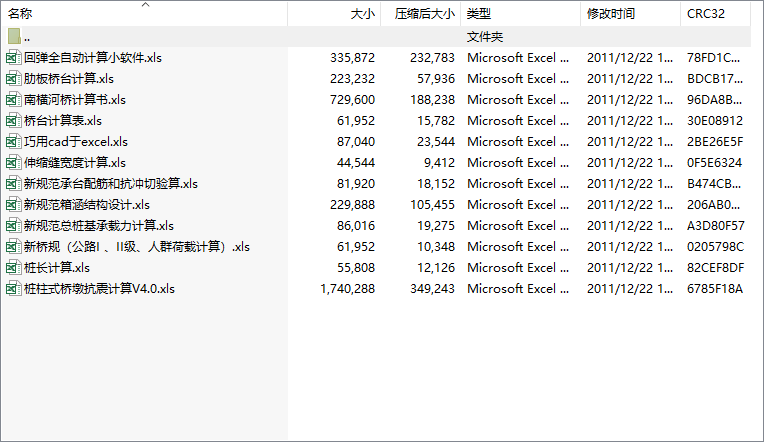Select the file 新规范箱涵结构设计.xls

point(87,205)
